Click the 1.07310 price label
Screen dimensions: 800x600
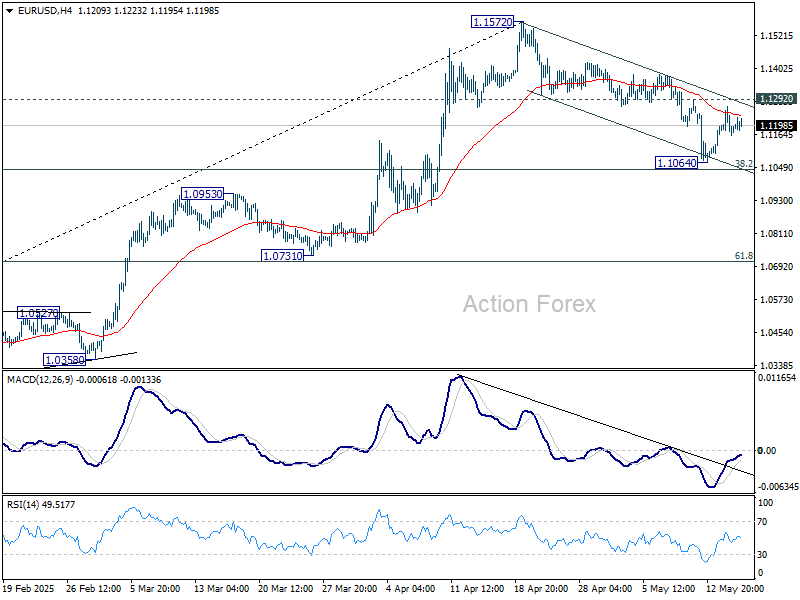click(x=282, y=256)
